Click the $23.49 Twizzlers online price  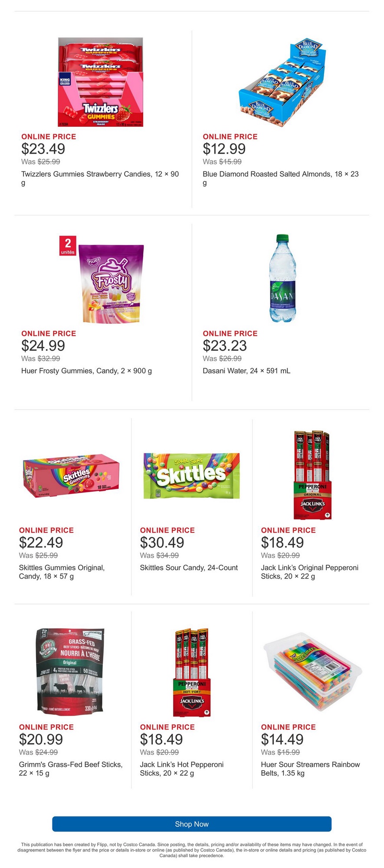43,149
